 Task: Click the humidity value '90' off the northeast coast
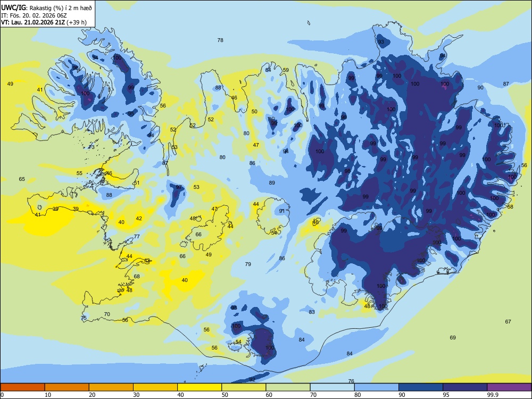(x=480, y=88)
